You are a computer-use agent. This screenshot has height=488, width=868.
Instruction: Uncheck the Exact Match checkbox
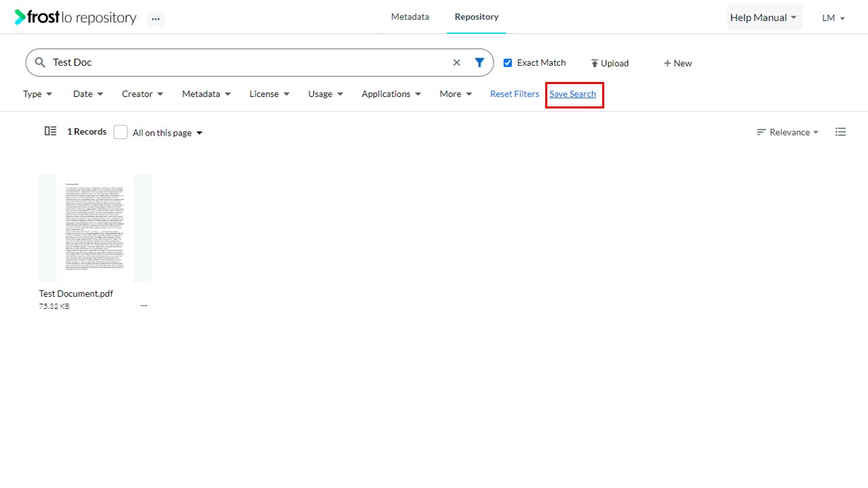click(508, 63)
